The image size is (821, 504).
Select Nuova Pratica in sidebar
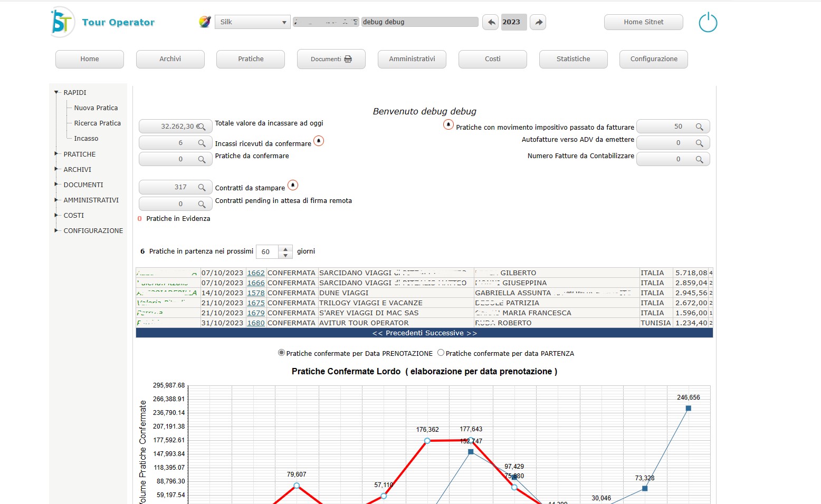coord(96,108)
